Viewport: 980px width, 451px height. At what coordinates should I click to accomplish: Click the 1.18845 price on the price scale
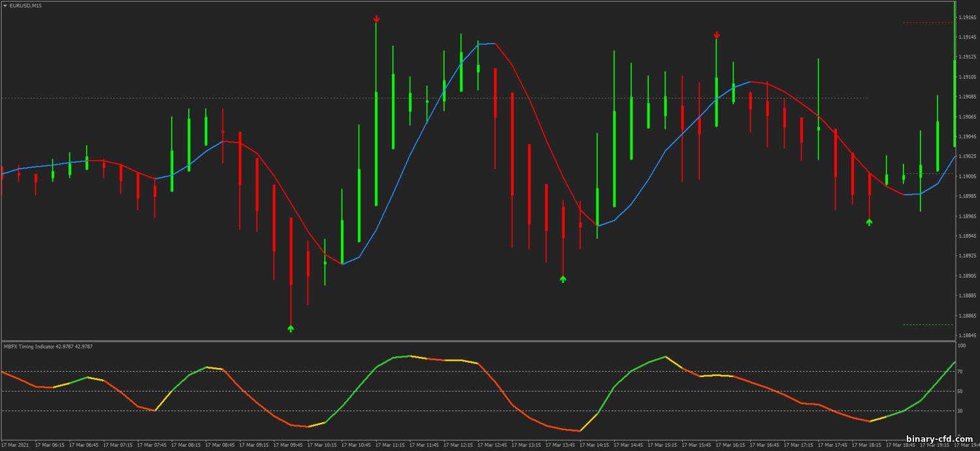(967, 335)
